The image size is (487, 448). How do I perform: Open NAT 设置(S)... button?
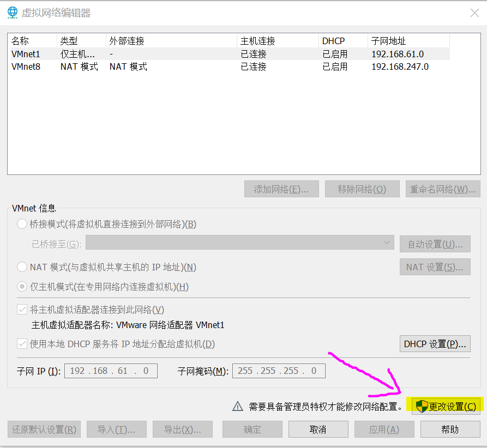pos(435,267)
